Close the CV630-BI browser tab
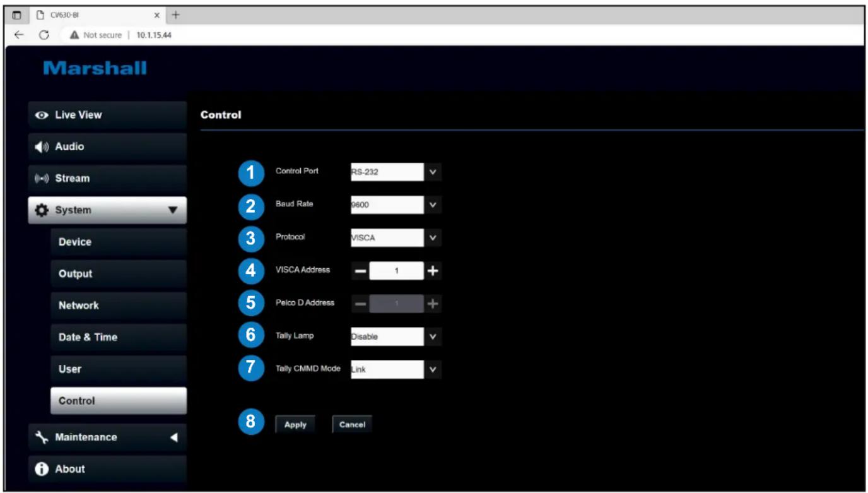Image resolution: width=868 pixels, height=493 pixels. click(157, 15)
